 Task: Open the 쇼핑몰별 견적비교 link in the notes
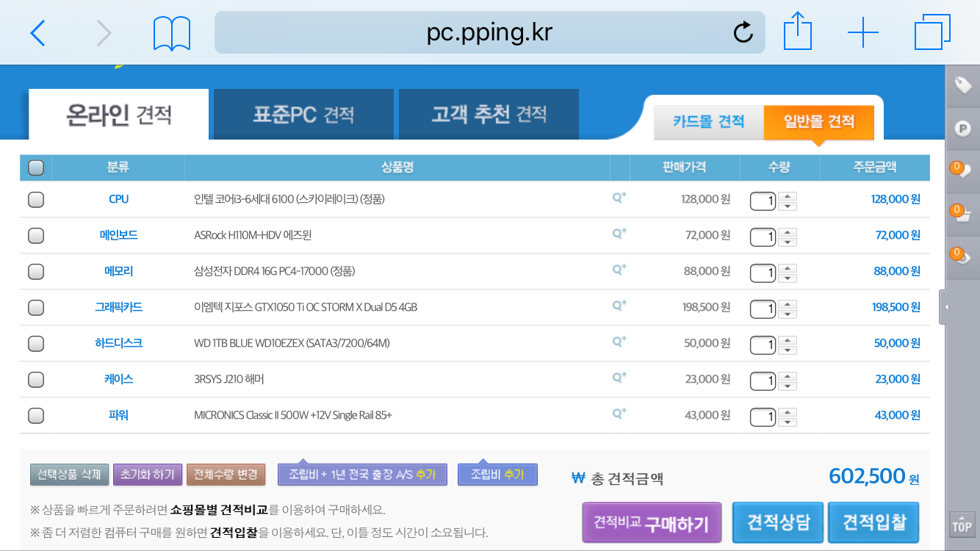click(x=220, y=510)
